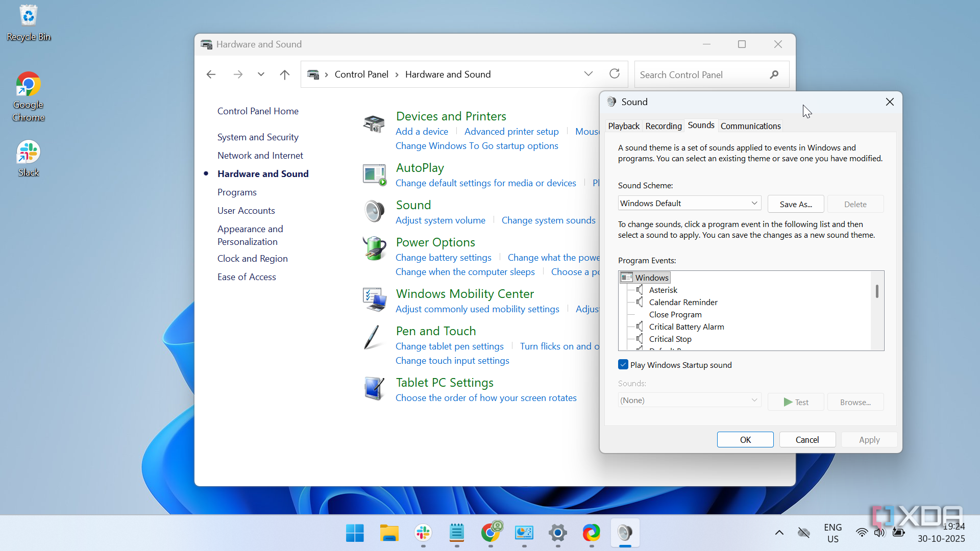980x551 pixels.
Task: Open System and Security category
Action: [x=258, y=137]
